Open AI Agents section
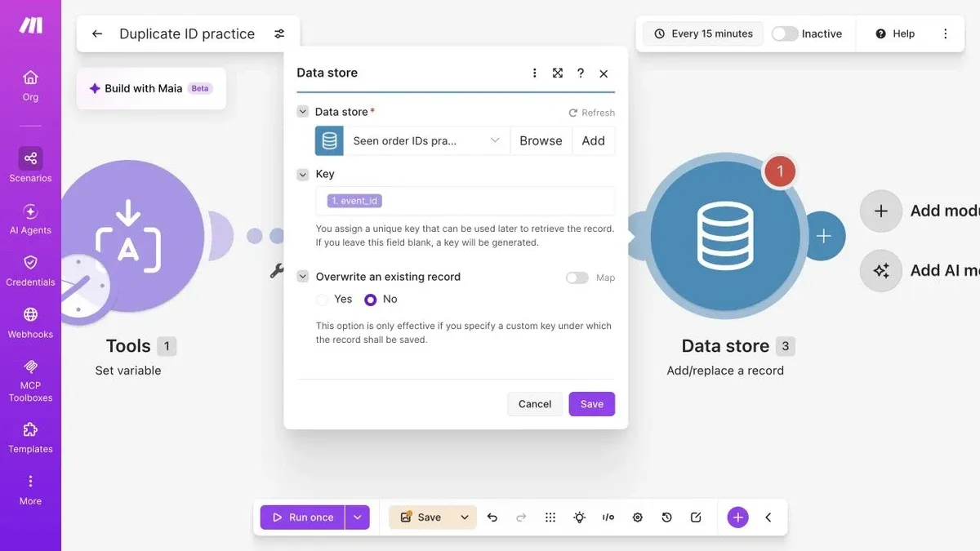Screen dimensions: 980x551 30,220
